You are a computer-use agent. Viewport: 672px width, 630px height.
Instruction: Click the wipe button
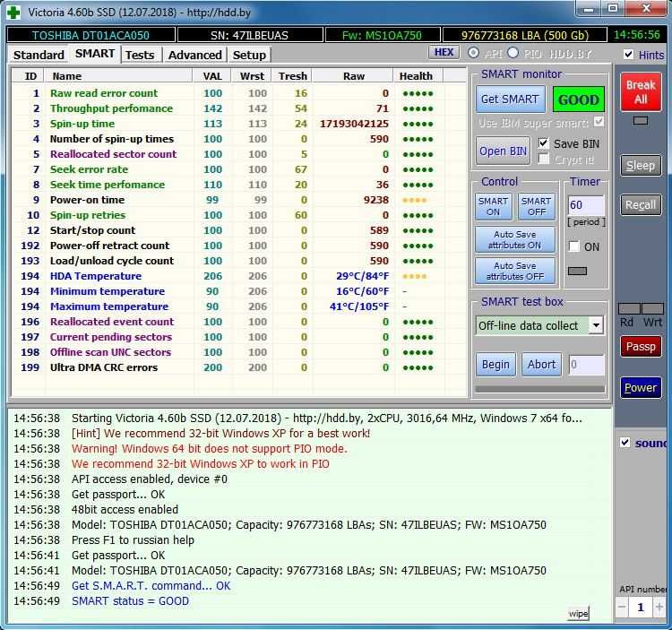(578, 613)
